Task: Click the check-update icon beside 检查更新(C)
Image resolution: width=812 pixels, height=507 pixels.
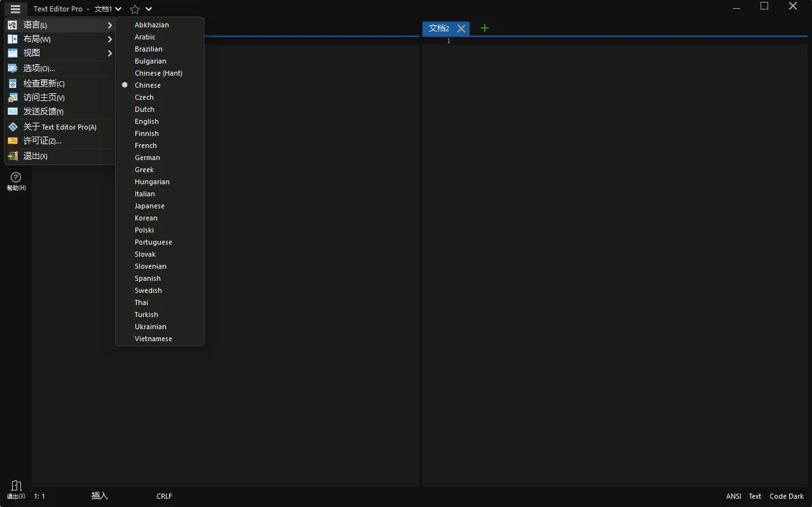Action: coord(13,83)
